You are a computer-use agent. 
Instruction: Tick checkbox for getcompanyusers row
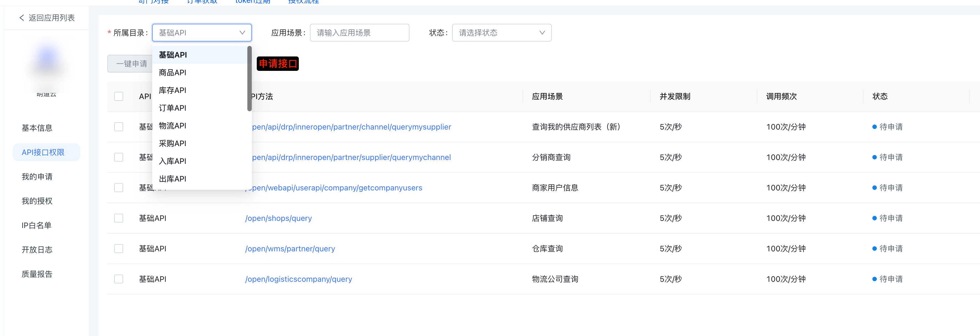tap(119, 188)
